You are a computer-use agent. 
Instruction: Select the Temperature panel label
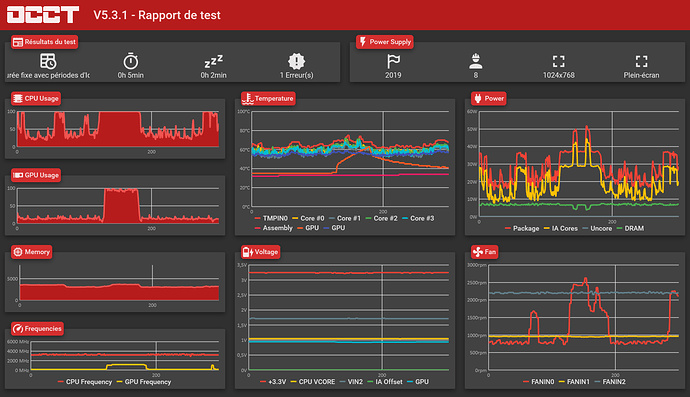pyautogui.click(x=274, y=99)
